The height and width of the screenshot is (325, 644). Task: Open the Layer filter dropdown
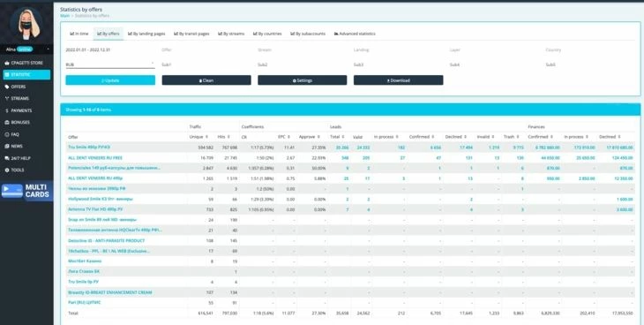tap(494, 49)
